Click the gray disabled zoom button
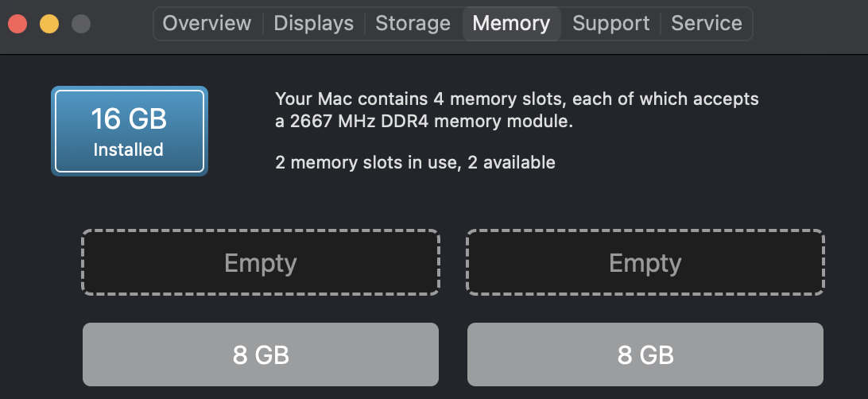The image size is (868, 399). (80, 23)
